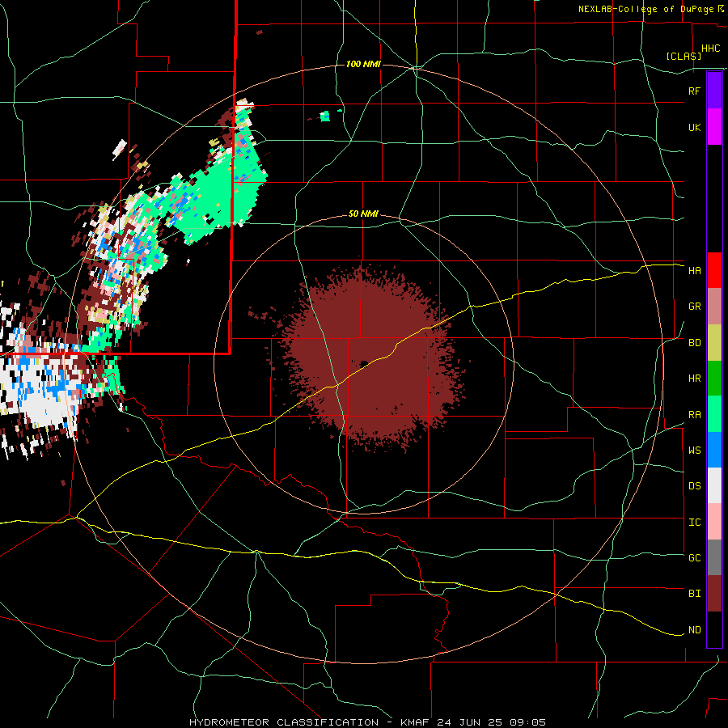
Task: Select the "BD" legend label
Action: tap(694, 343)
